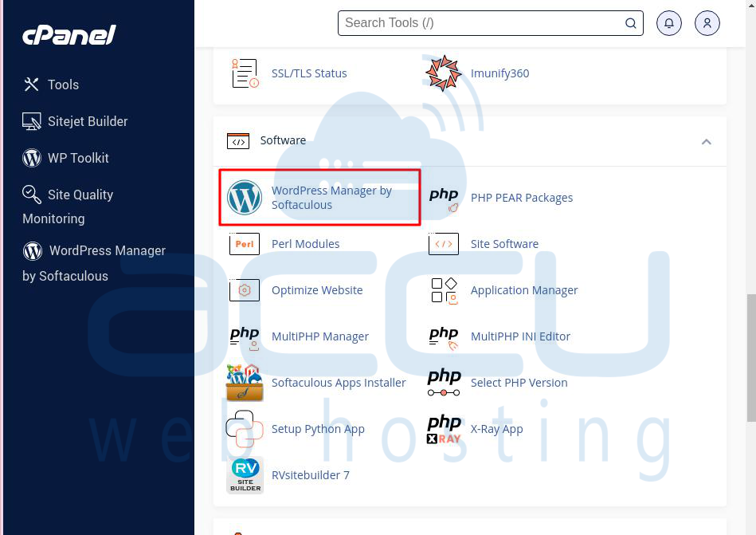The width and height of the screenshot is (756, 535).
Task: Open the Imunify360 link
Action: [x=500, y=73]
